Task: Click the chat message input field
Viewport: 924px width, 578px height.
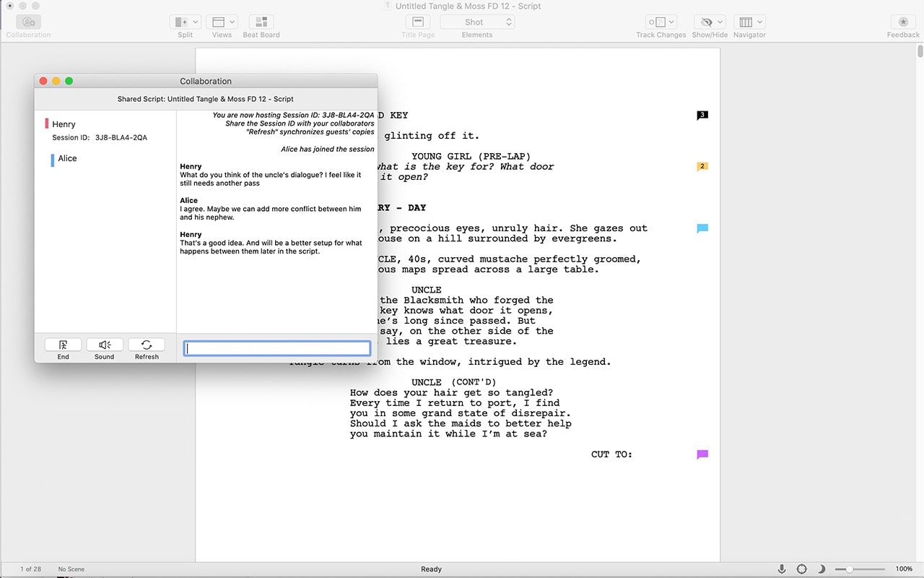Action: point(277,349)
